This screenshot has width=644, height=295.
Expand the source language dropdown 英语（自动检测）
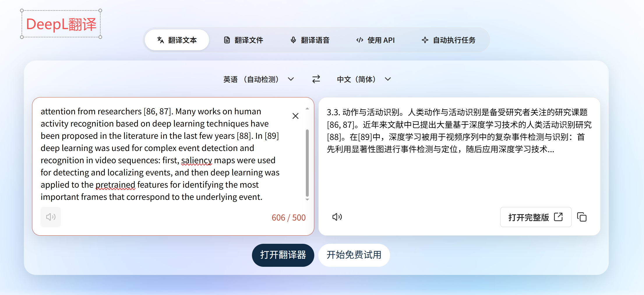point(259,79)
